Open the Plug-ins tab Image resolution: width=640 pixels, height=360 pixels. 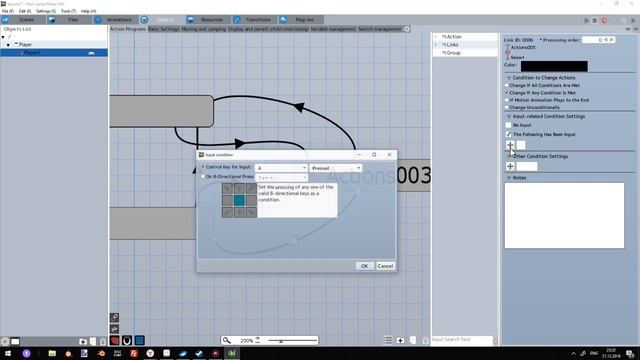coord(300,20)
